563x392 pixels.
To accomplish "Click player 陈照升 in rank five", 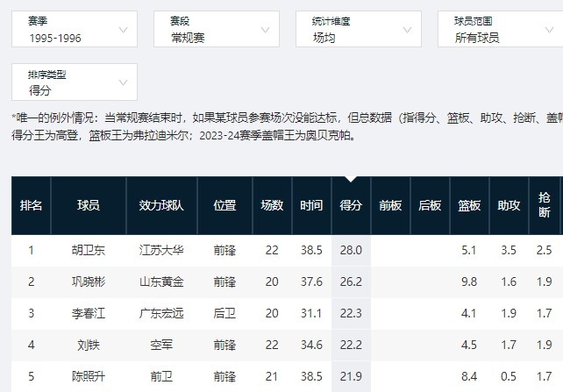I will pyautogui.click(x=88, y=377).
